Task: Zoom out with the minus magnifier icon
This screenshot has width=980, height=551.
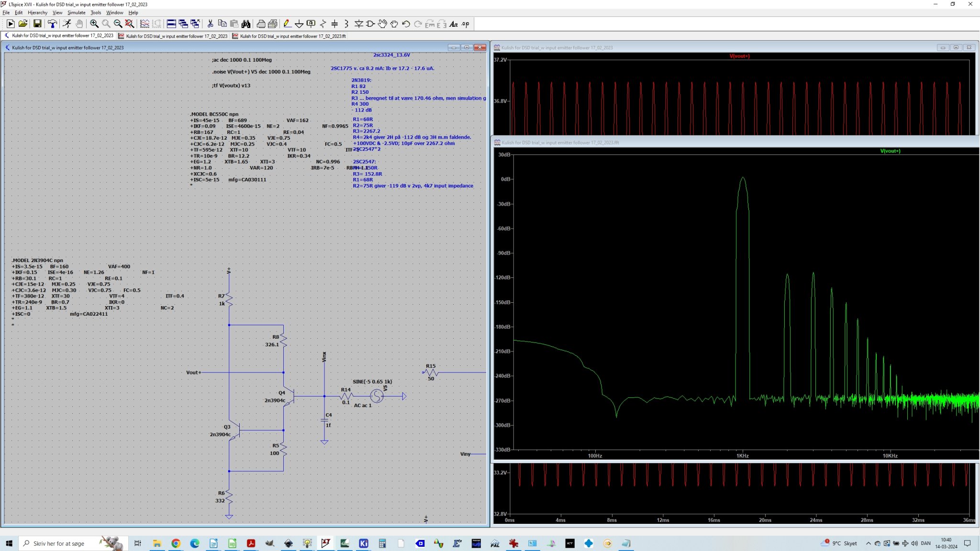Action: [118, 24]
